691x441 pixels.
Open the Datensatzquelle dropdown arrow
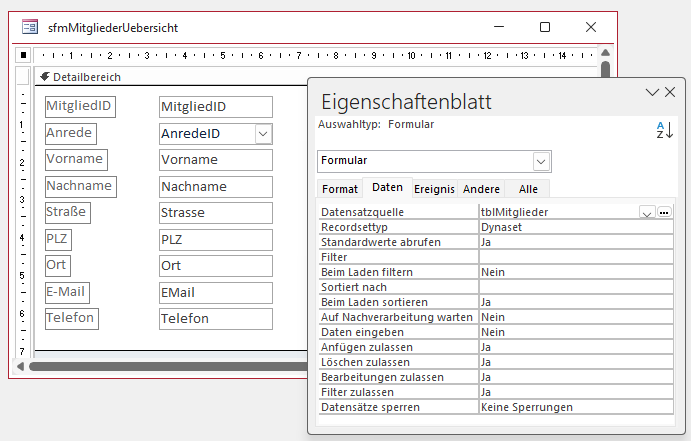(647, 212)
